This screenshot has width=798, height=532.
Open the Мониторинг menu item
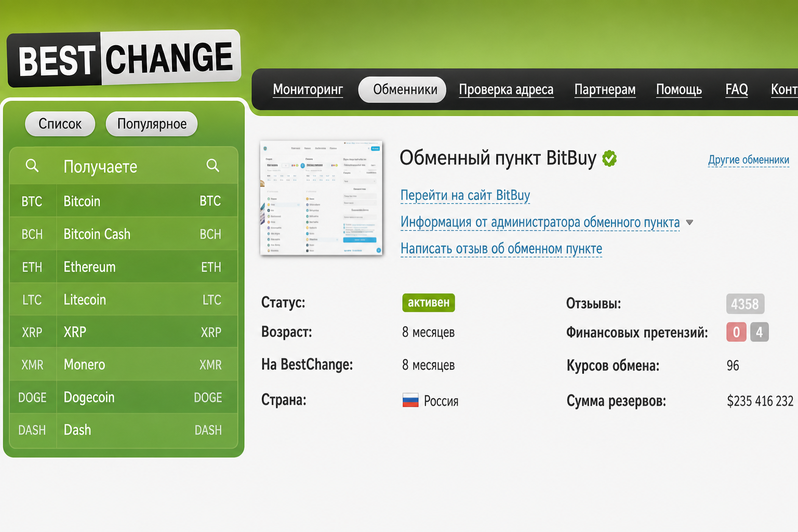tap(308, 89)
